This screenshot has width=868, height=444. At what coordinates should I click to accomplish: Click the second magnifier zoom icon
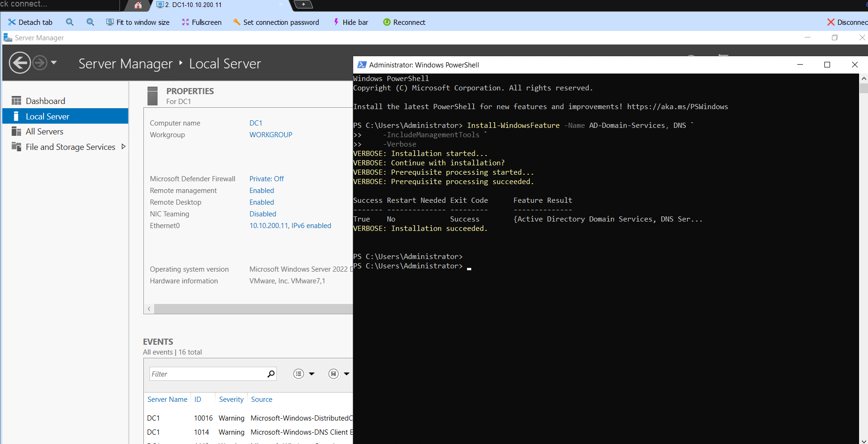90,22
